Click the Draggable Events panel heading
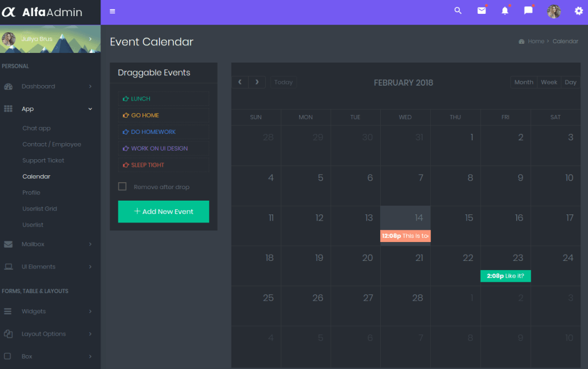 point(154,72)
